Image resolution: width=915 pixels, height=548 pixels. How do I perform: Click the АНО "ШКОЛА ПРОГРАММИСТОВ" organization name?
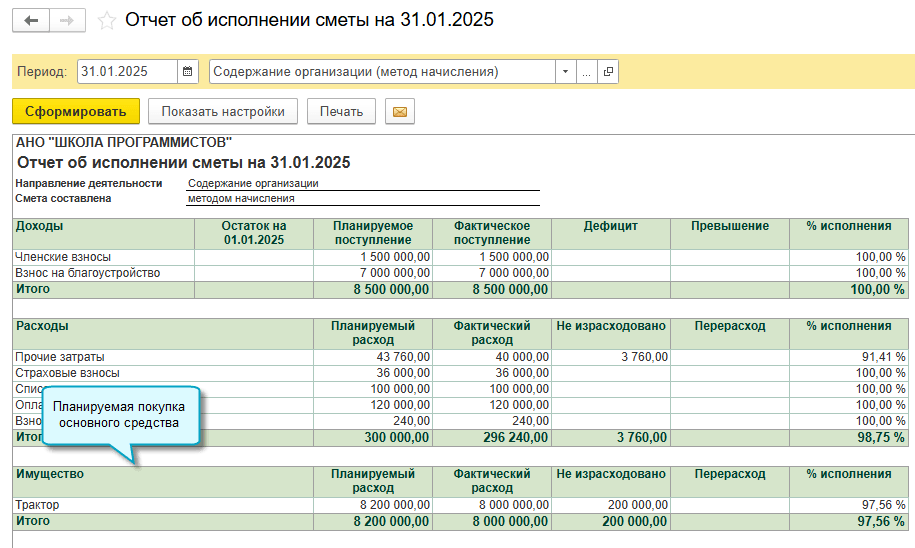tap(124, 142)
